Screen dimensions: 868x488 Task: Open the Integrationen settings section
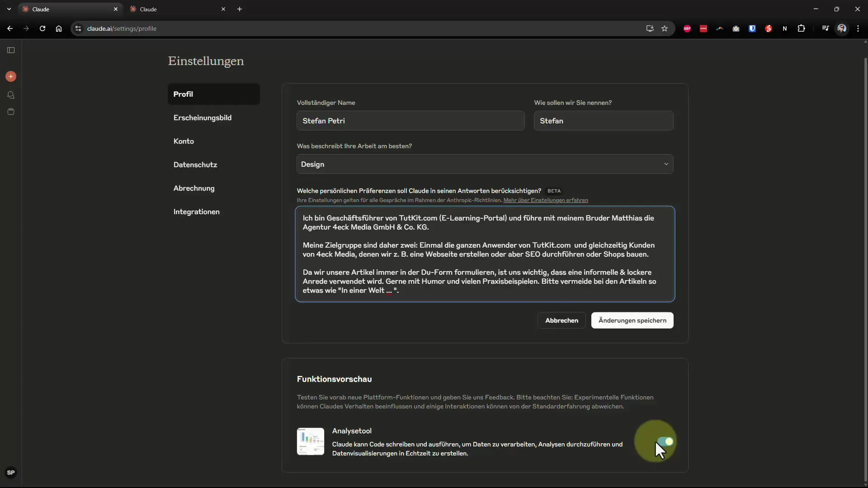point(214,211)
